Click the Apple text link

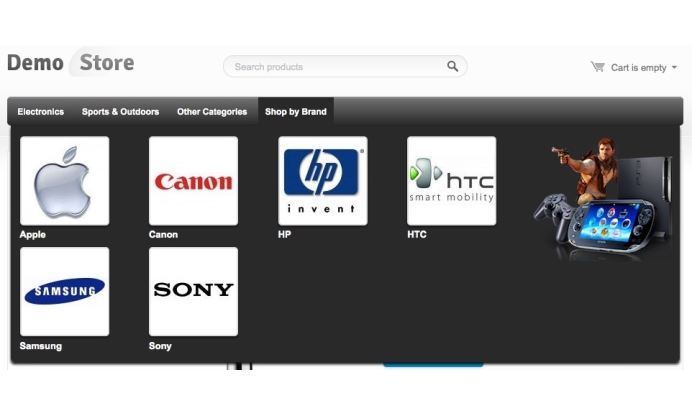[x=33, y=234]
